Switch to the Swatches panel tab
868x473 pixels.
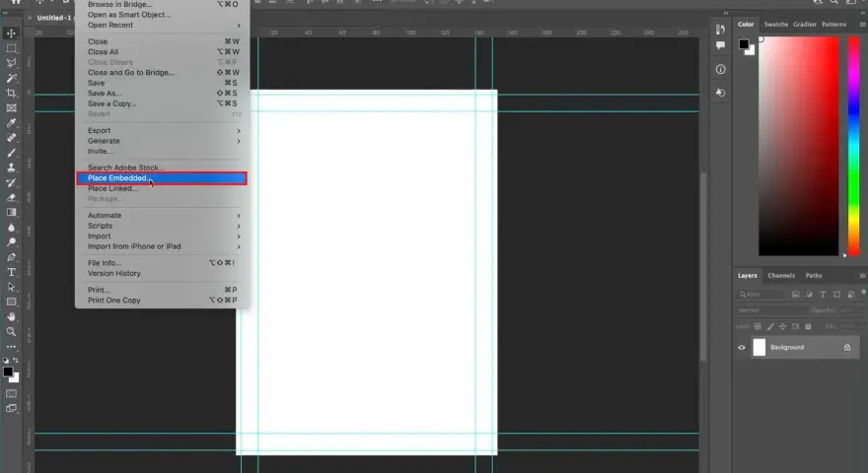(x=775, y=25)
